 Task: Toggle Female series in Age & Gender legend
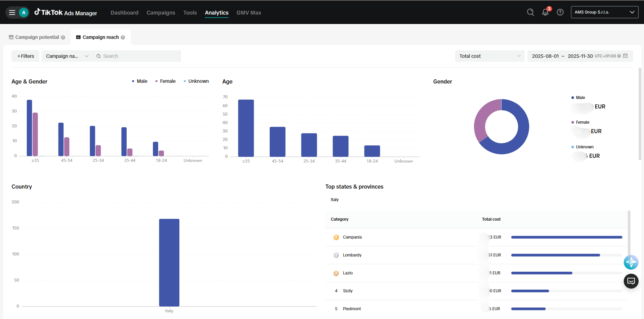click(165, 81)
